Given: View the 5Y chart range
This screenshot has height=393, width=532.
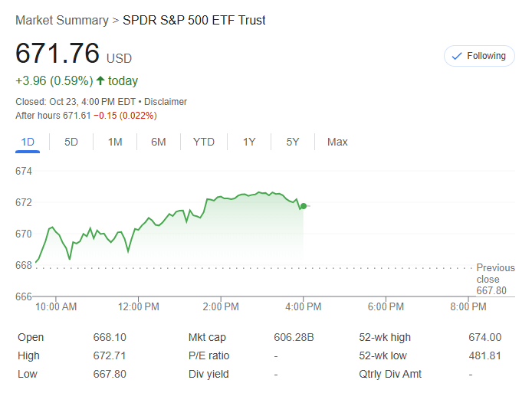Looking at the screenshot, I should pos(293,142).
